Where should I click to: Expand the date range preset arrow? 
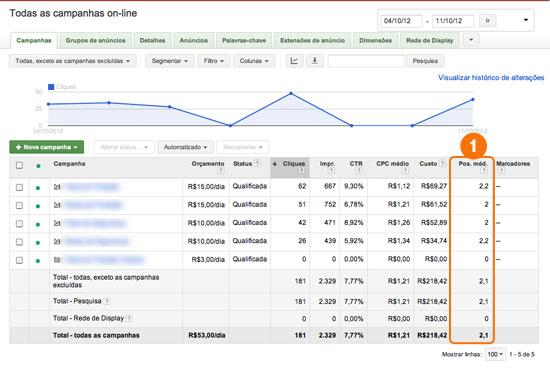[x=525, y=20]
